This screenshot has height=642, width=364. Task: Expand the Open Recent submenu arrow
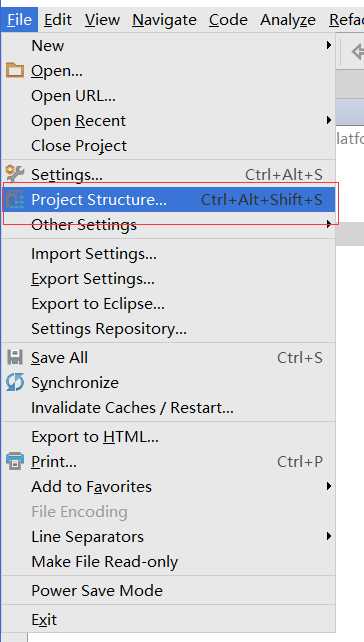click(x=328, y=120)
